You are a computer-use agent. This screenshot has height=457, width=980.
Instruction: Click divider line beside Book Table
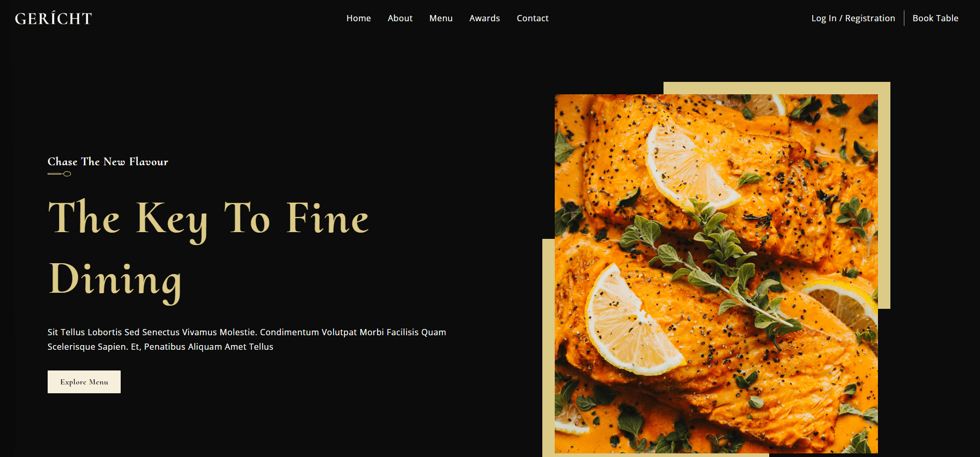click(904, 18)
